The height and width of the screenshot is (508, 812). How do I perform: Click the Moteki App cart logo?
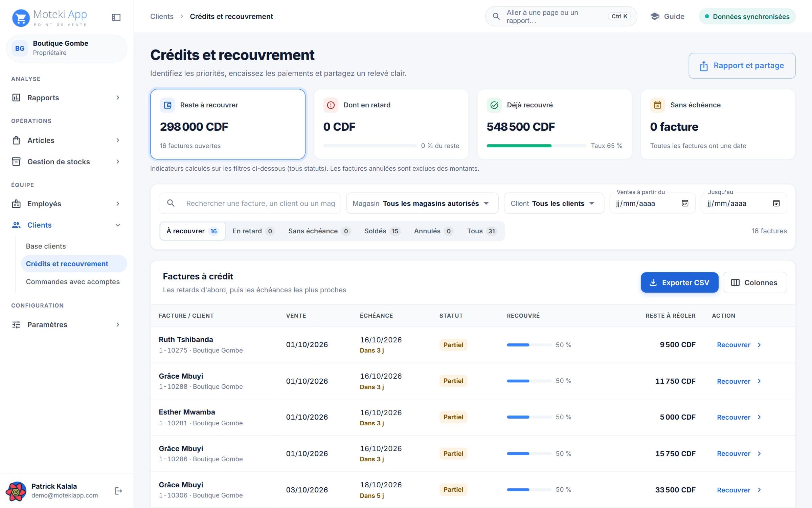[x=21, y=18]
